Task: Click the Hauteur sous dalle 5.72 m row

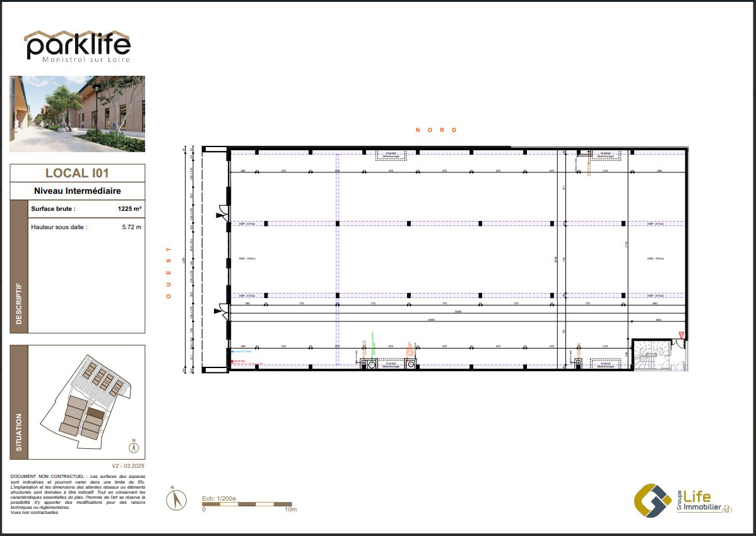Action: coord(86,227)
